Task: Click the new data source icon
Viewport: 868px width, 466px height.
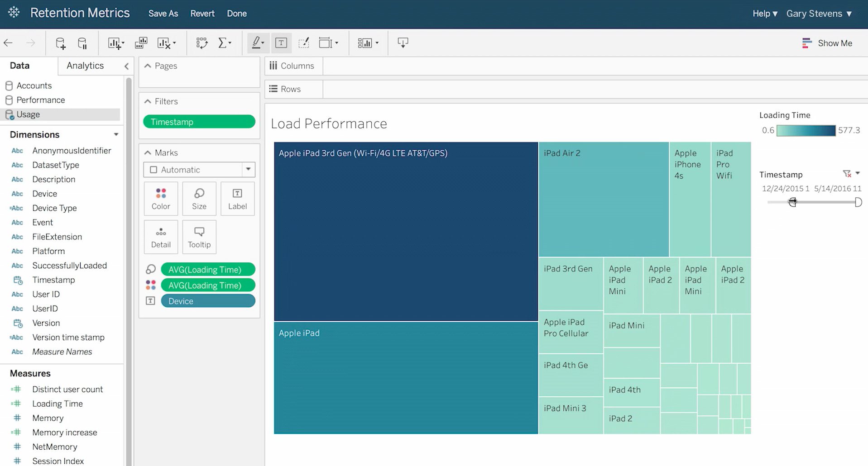Action: [60, 43]
